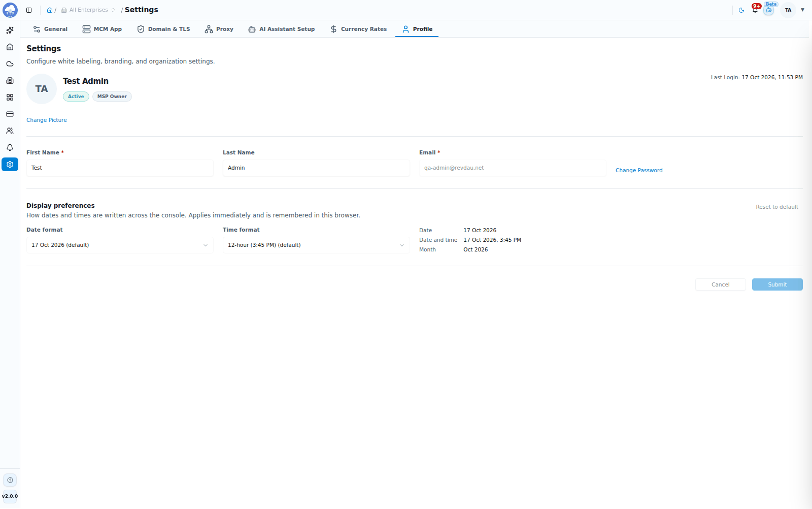Open the Proxy tab
Viewport: 812px width, 509px height.
tap(219, 29)
